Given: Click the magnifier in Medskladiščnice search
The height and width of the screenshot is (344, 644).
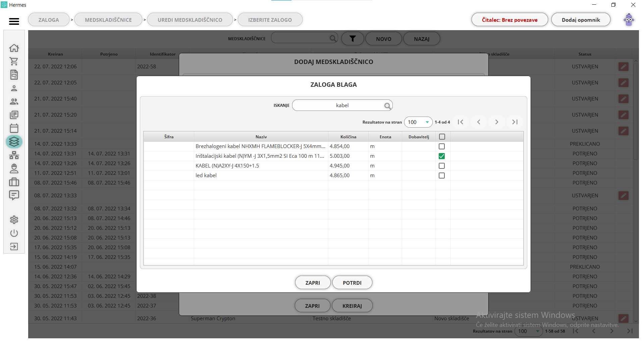Looking at the screenshot, I should pos(333,38).
